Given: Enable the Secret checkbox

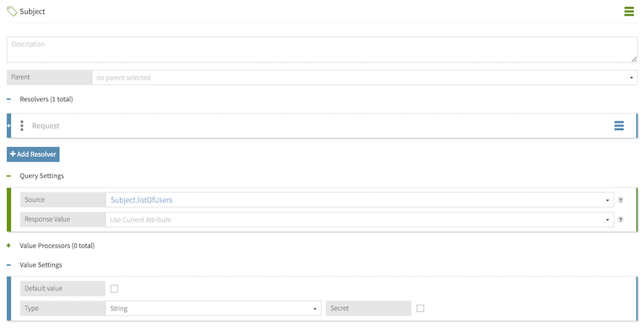Looking at the screenshot, I should pyautogui.click(x=420, y=309).
